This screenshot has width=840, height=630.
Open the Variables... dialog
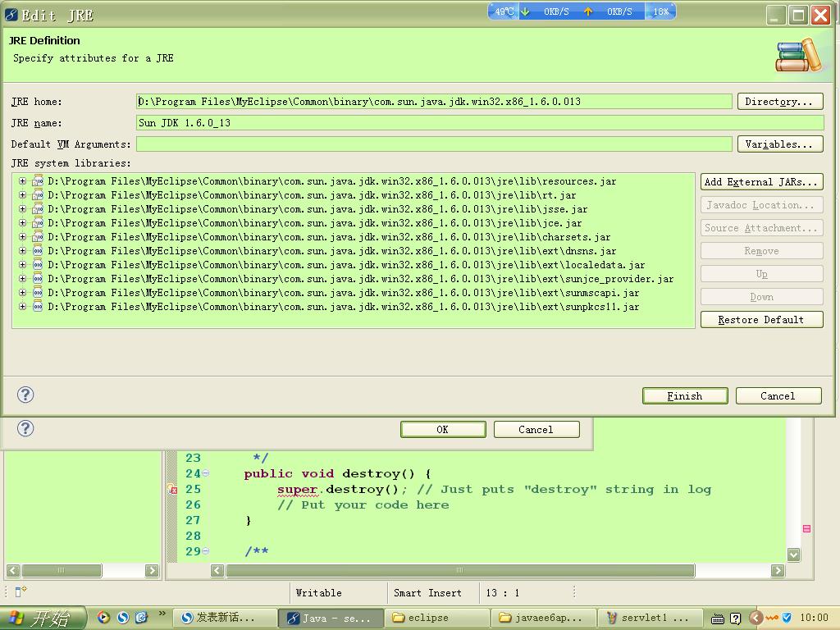click(780, 144)
